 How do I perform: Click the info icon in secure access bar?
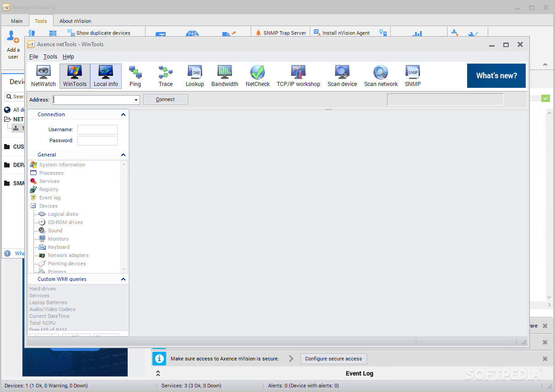159,359
